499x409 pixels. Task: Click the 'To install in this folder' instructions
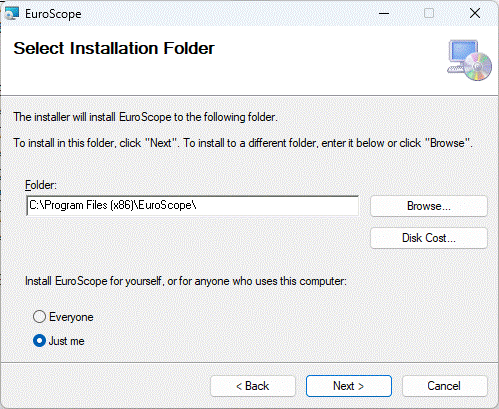click(243, 143)
